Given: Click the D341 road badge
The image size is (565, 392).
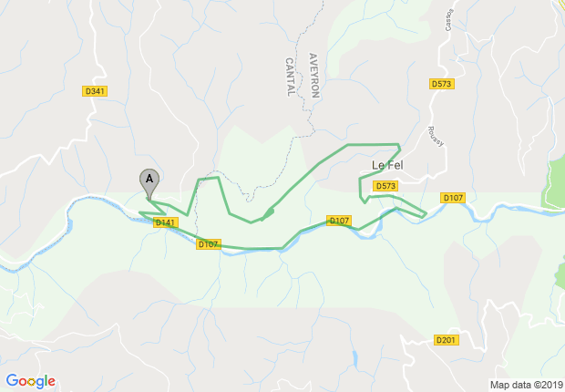Looking at the screenshot, I should point(95,91).
